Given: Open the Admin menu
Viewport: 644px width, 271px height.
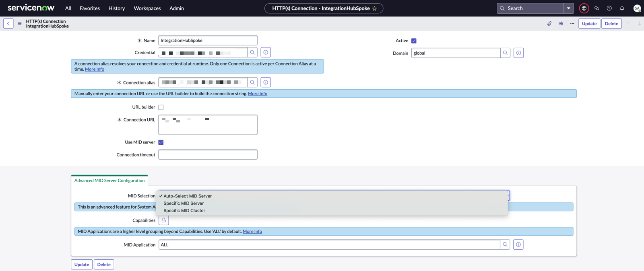Looking at the screenshot, I should point(177,8).
